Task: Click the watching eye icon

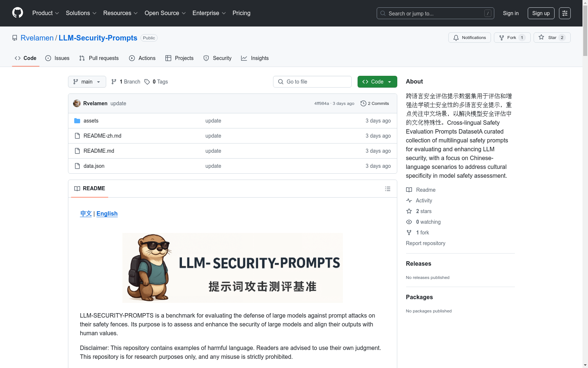Action: coord(409,222)
